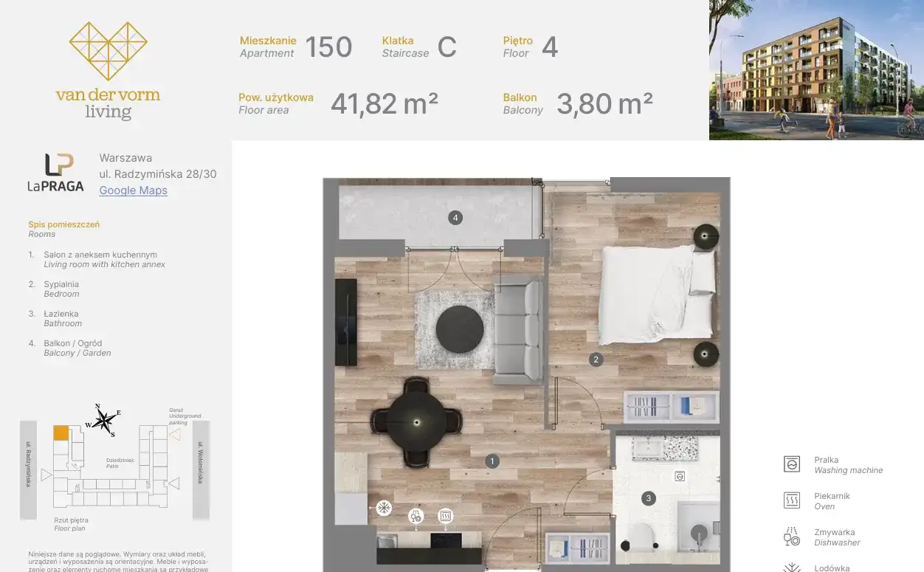Click the 'Warszawa' city text

coord(125,158)
